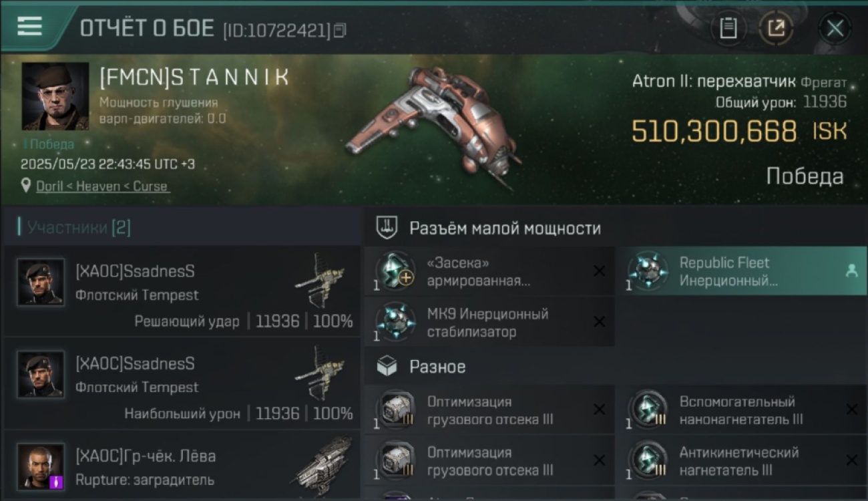Viewport: 868px width, 501px height.
Task: Open the hamburger menu icon
Action: tap(29, 27)
